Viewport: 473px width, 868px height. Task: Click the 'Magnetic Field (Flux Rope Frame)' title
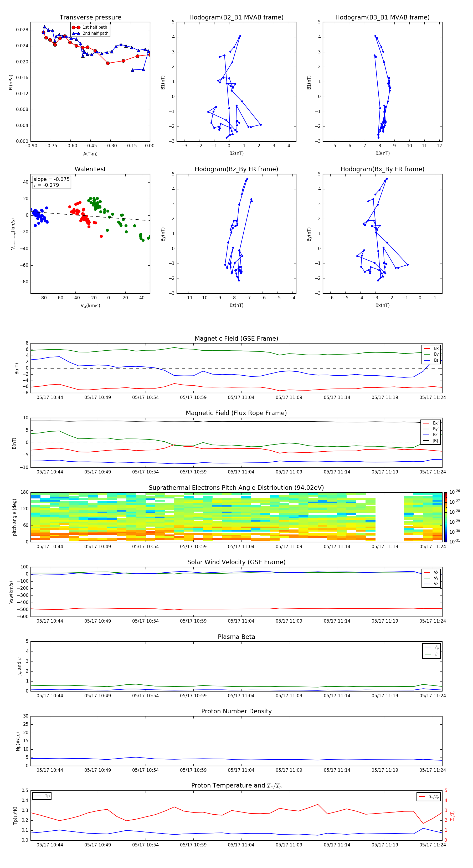point(236,413)
